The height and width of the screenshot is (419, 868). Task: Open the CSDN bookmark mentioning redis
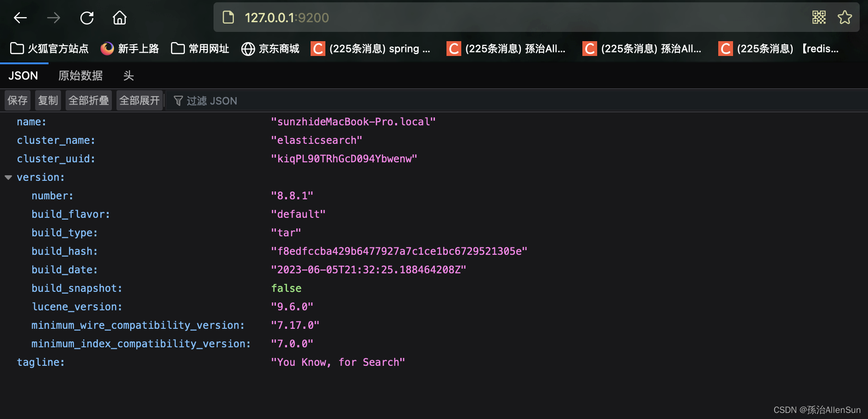779,49
